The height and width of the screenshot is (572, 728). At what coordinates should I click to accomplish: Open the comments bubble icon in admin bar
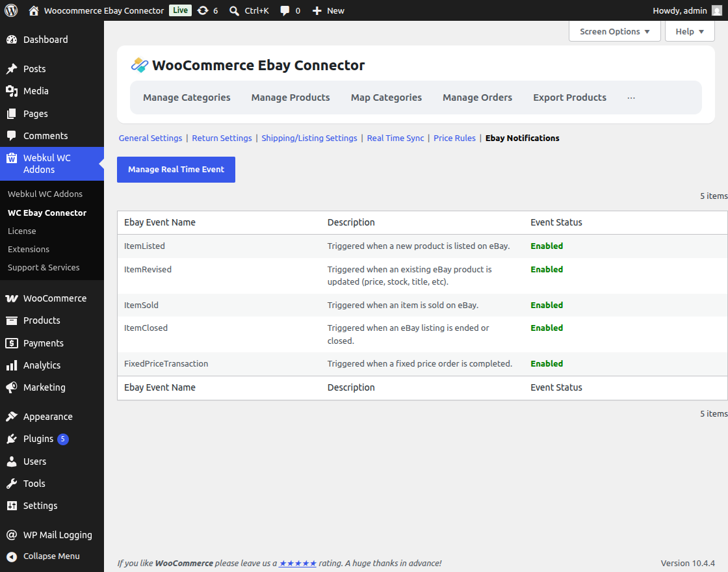[x=285, y=10]
